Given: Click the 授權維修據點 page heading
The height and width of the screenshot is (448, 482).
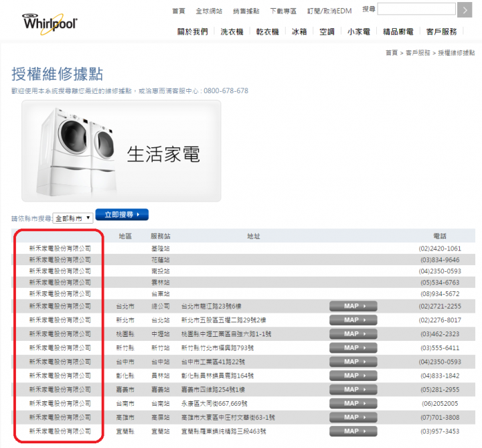Looking at the screenshot, I should point(57,74).
